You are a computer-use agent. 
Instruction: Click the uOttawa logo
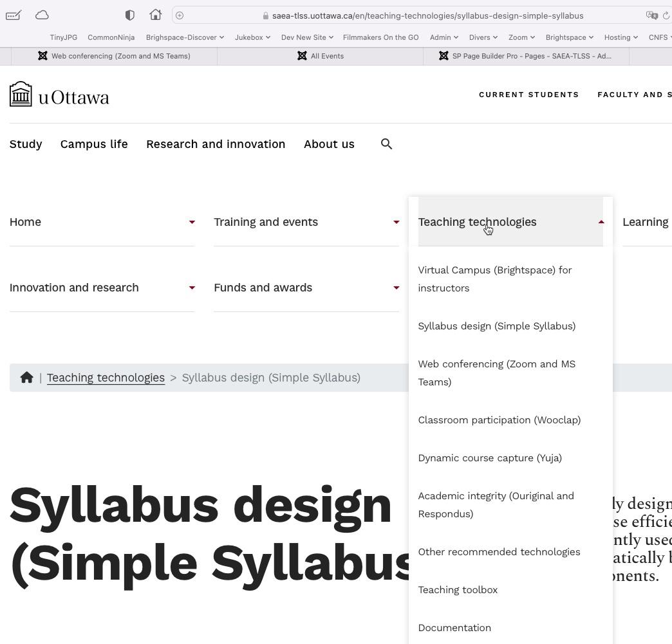click(x=59, y=95)
